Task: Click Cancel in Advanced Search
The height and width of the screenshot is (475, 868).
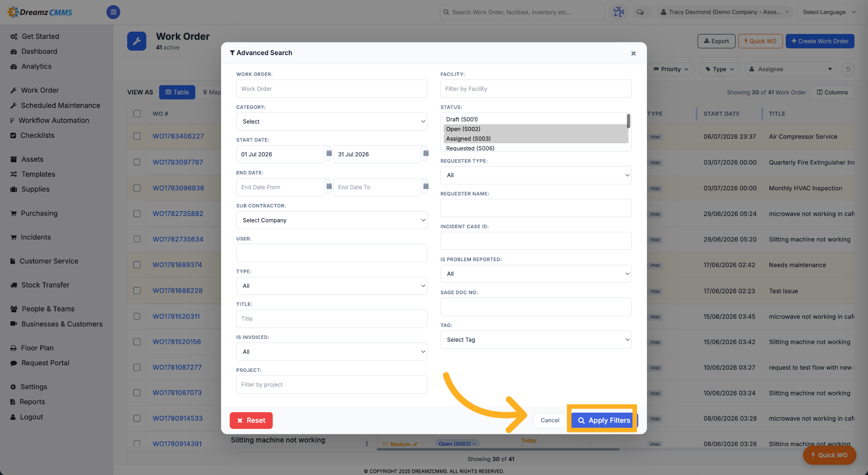Action: point(550,420)
